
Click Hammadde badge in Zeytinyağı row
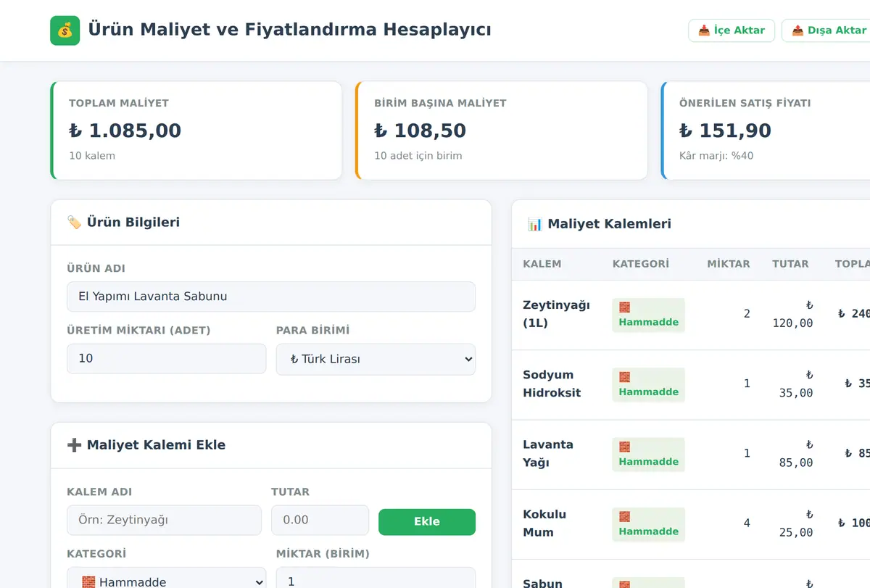click(x=649, y=315)
